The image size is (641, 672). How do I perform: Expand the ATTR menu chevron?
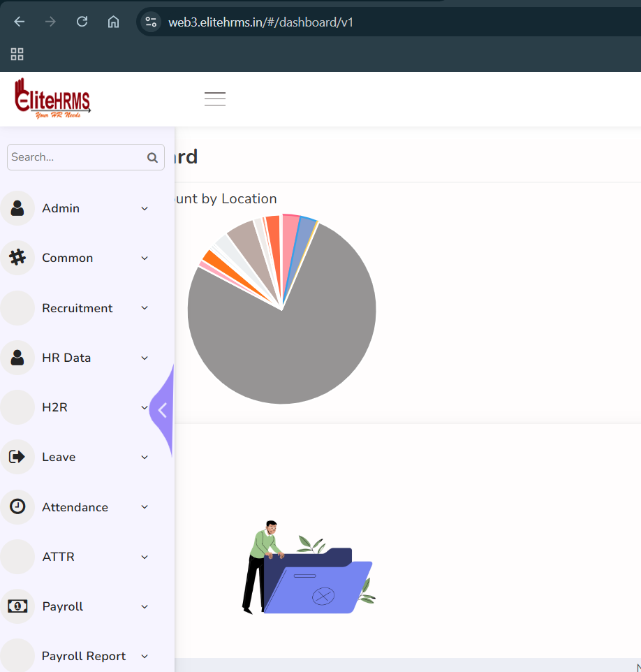point(145,557)
